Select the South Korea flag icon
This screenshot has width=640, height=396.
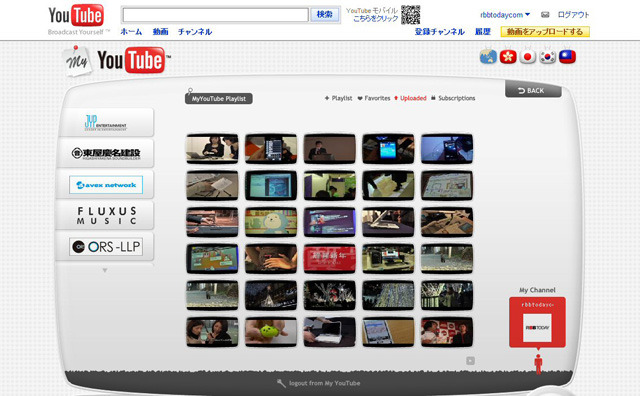547,57
